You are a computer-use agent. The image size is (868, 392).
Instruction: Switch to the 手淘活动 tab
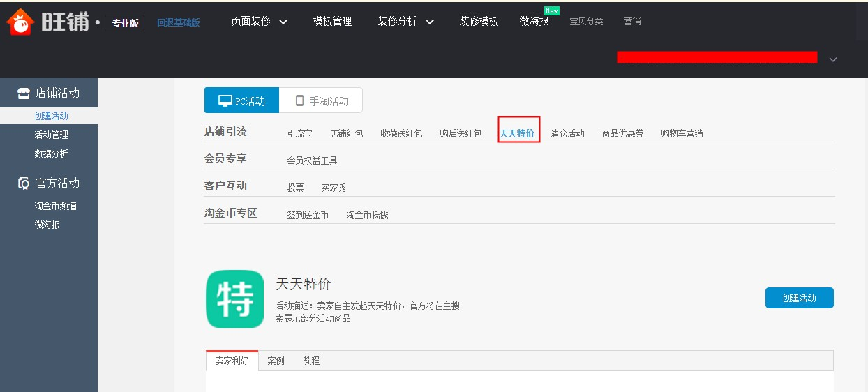(321, 100)
